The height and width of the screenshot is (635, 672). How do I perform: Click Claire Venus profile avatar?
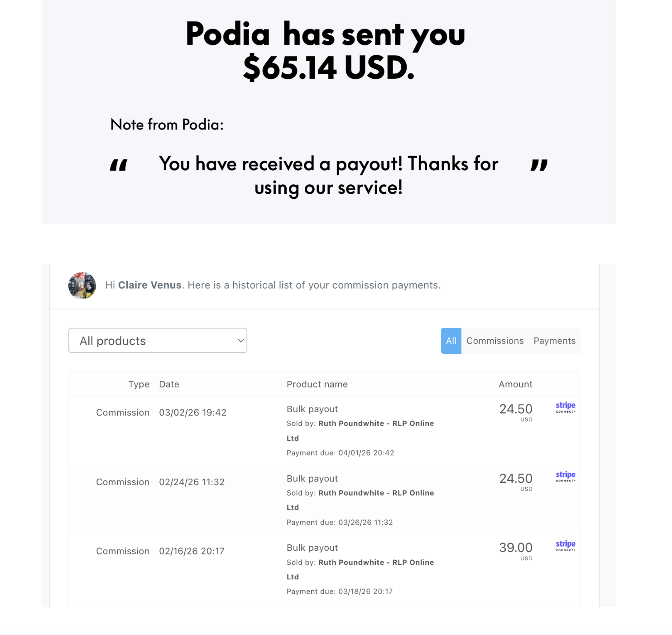(82, 285)
